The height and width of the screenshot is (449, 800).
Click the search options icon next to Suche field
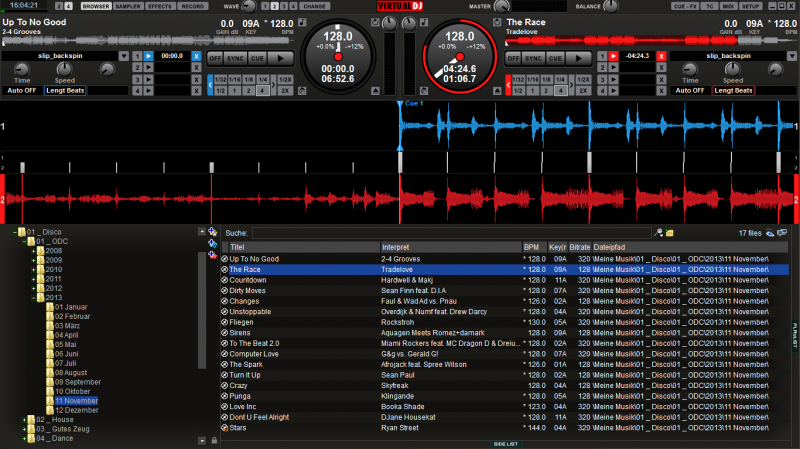[659, 233]
